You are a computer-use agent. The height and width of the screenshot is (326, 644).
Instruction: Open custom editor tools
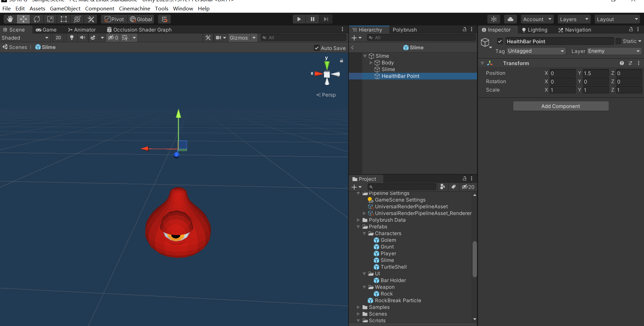click(x=91, y=19)
